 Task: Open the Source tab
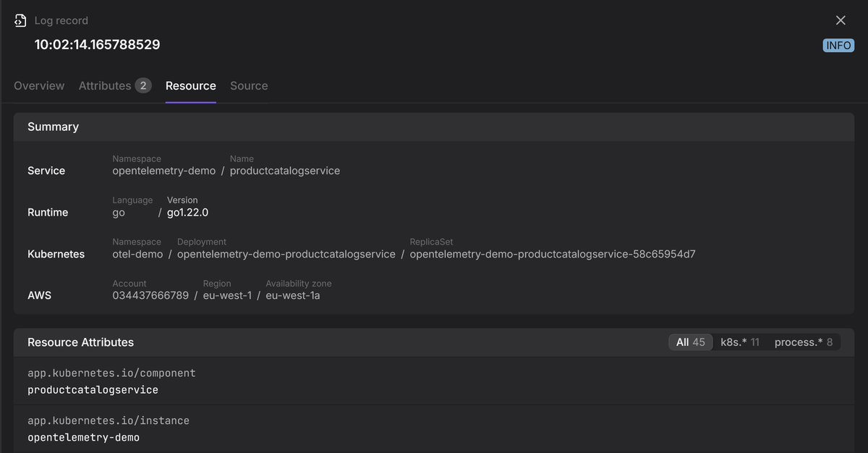(249, 85)
